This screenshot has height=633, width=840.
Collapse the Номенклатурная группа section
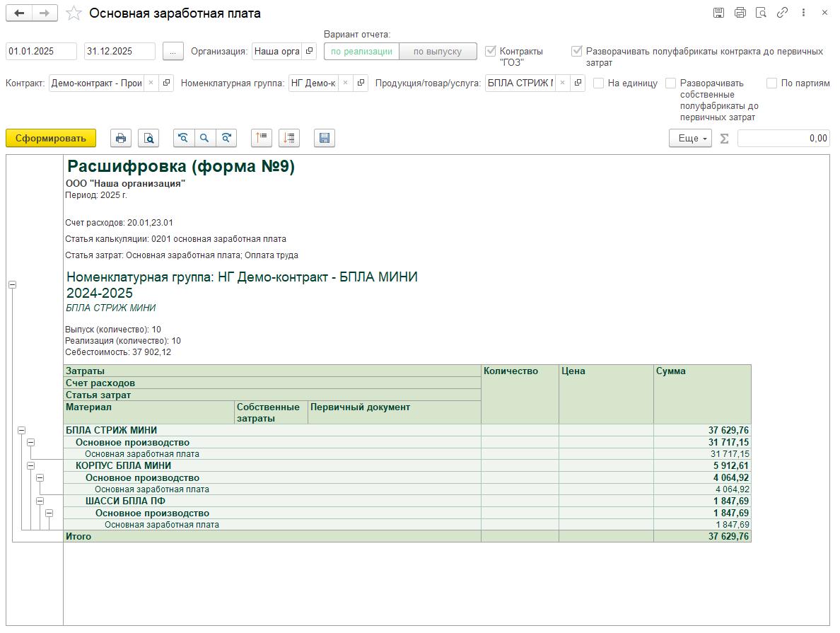[x=12, y=284]
